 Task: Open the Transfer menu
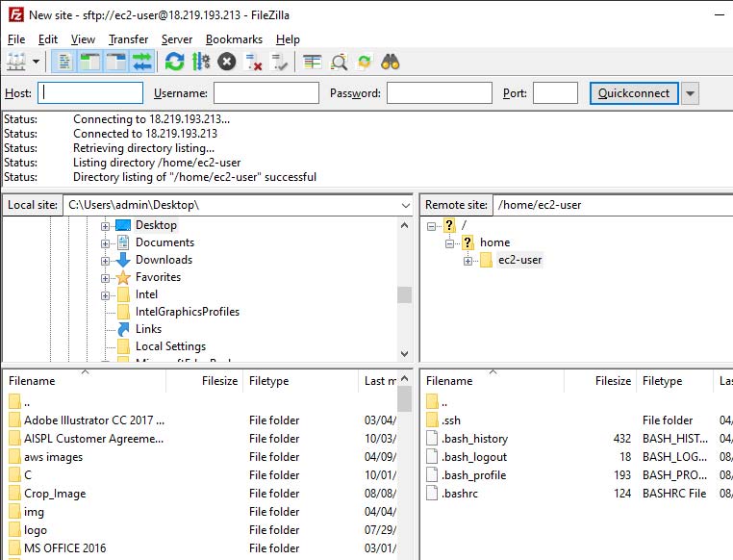click(128, 39)
